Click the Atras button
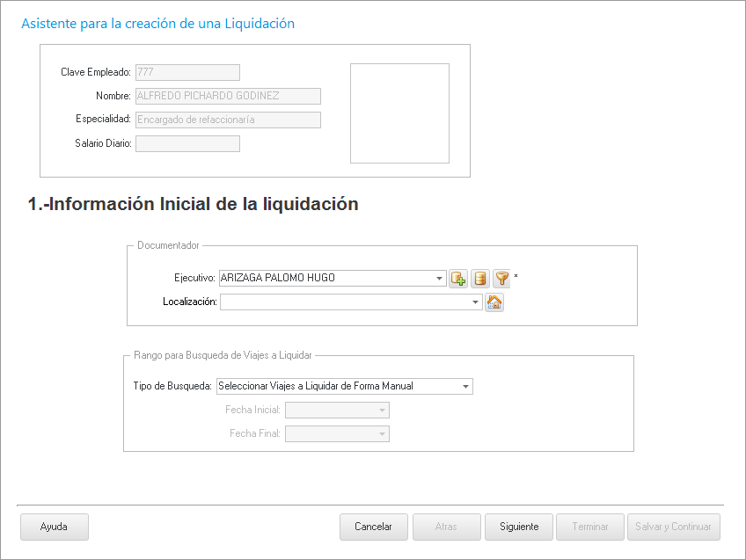 pyautogui.click(x=446, y=527)
